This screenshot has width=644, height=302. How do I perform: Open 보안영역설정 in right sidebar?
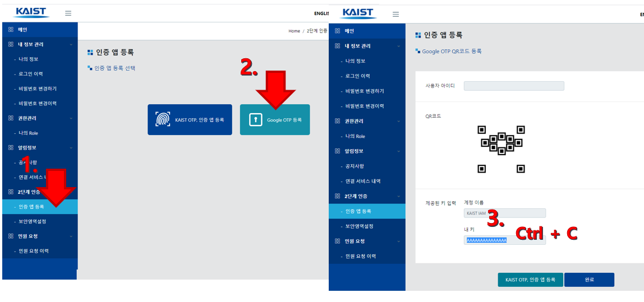point(360,226)
